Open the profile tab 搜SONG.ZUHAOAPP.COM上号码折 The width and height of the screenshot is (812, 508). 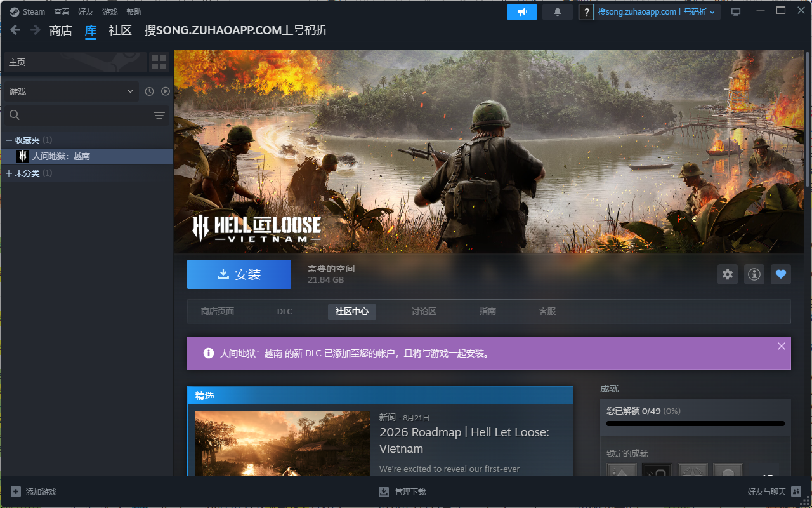click(x=236, y=30)
